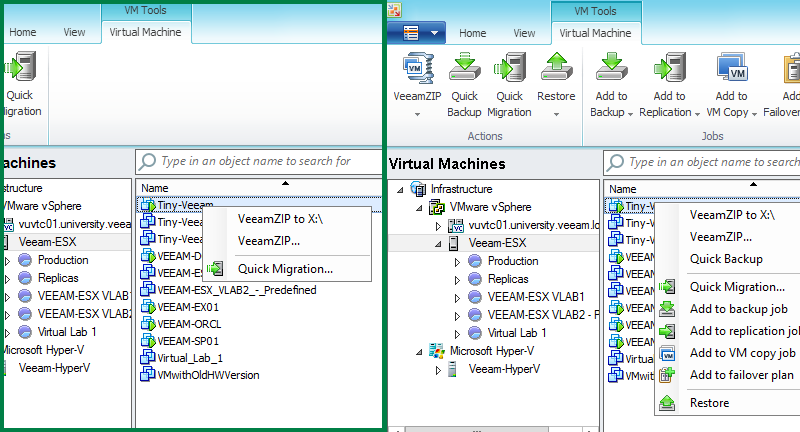
Task: Click search magnifier icon in right window
Action: pos(615,162)
